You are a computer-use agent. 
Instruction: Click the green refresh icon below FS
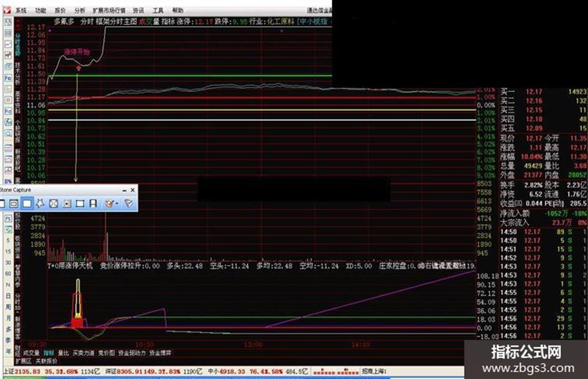click(x=8, y=229)
